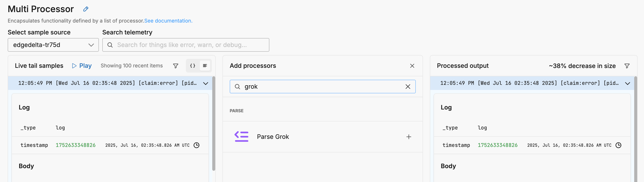Collapse the Processed output log entry chevron
Image resolution: width=644 pixels, height=182 pixels.
628,84
